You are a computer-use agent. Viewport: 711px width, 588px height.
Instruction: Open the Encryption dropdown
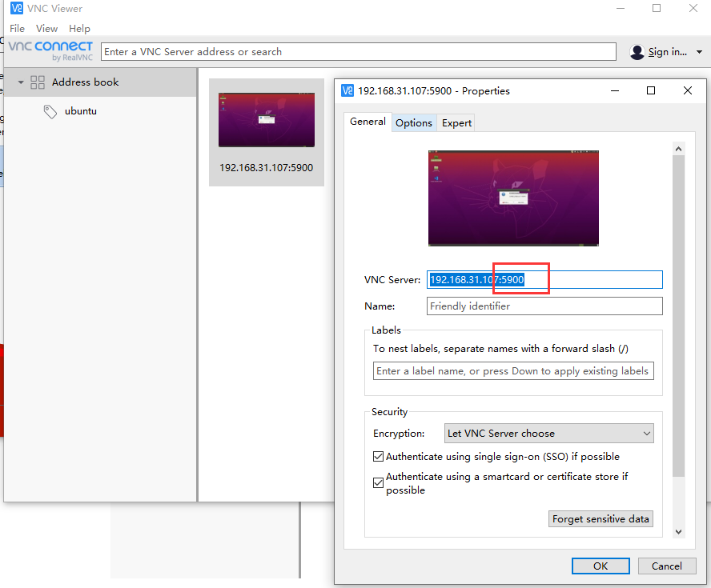tap(548, 433)
